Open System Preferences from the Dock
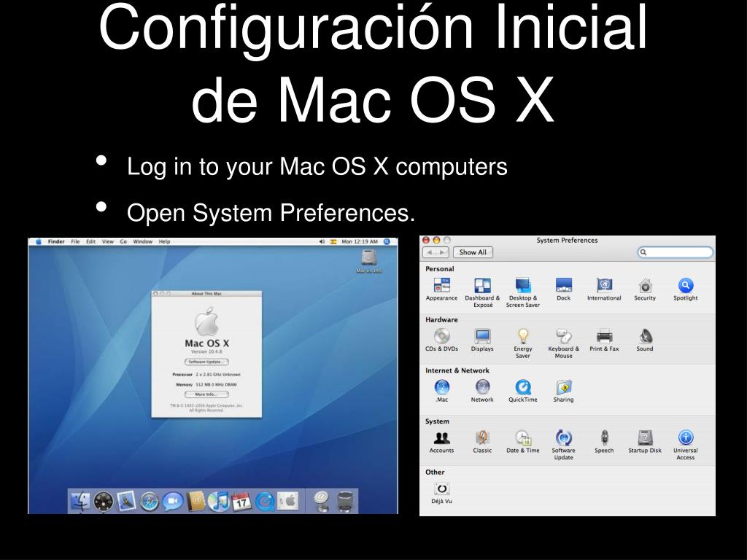This screenshot has height=560, width=747. coord(287,502)
